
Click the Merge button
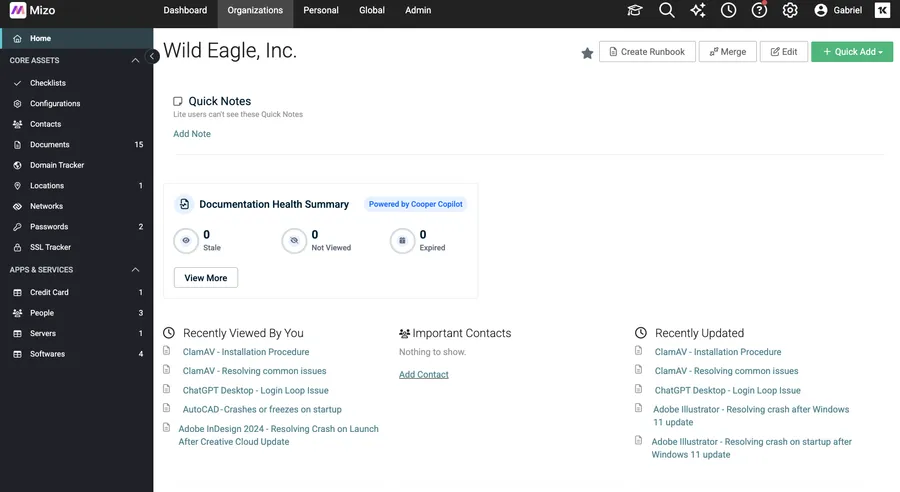pyautogui.click(x=727, y=52)
